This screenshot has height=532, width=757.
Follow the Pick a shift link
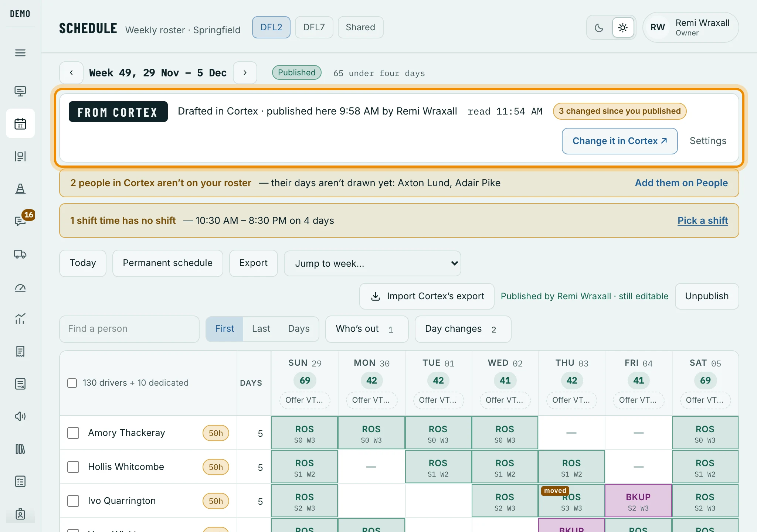[x=703, y=221]
